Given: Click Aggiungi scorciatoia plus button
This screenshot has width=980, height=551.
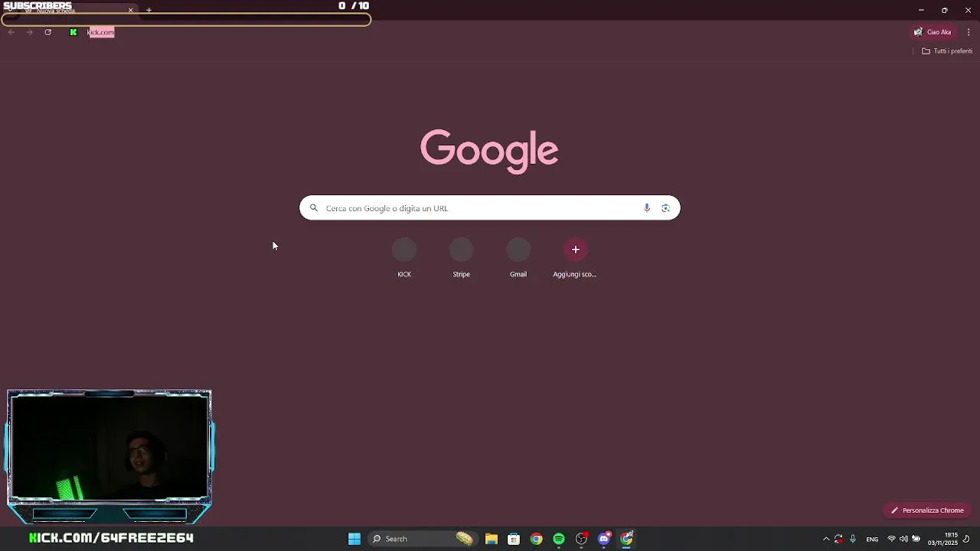Looking at the screenshot, I should pyautogui.click(x=576, y=249).
